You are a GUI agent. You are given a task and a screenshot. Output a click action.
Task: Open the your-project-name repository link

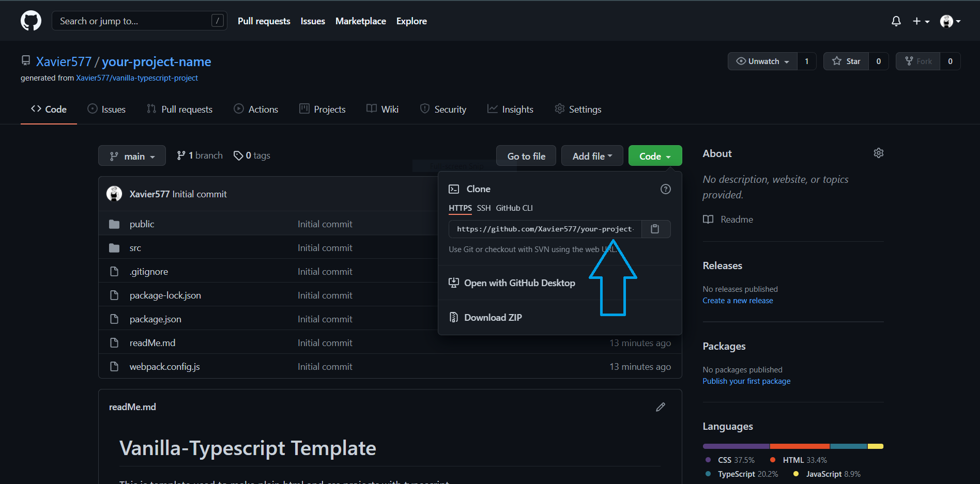click(156, 62)
